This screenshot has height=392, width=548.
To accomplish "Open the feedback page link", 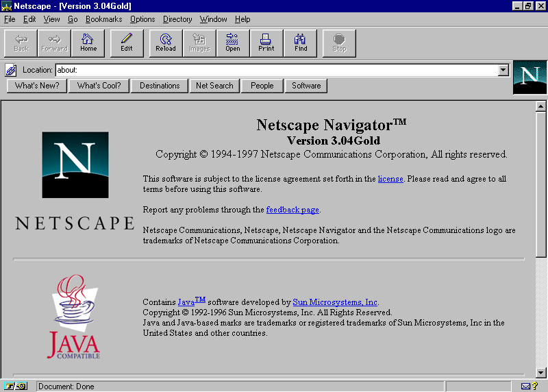I will [292, 210].
